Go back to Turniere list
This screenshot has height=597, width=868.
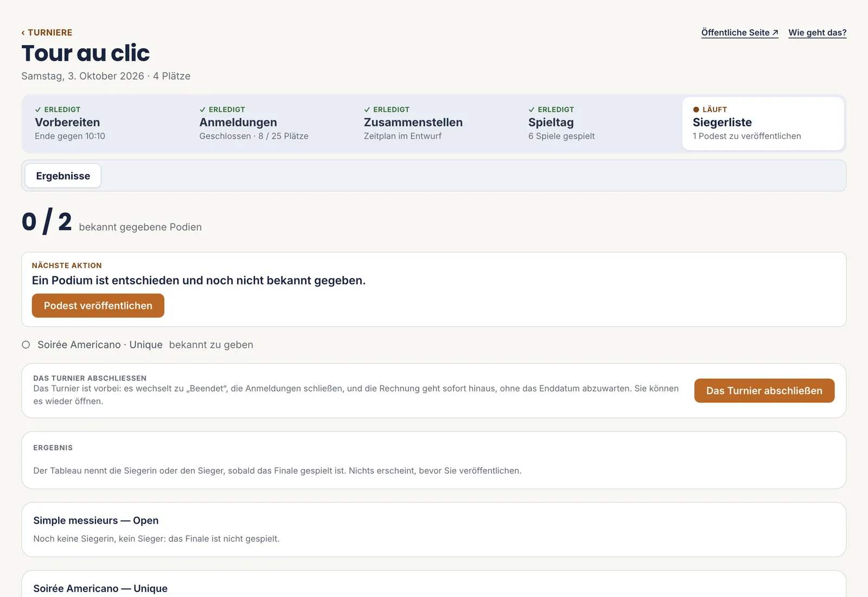click(47, 33)
